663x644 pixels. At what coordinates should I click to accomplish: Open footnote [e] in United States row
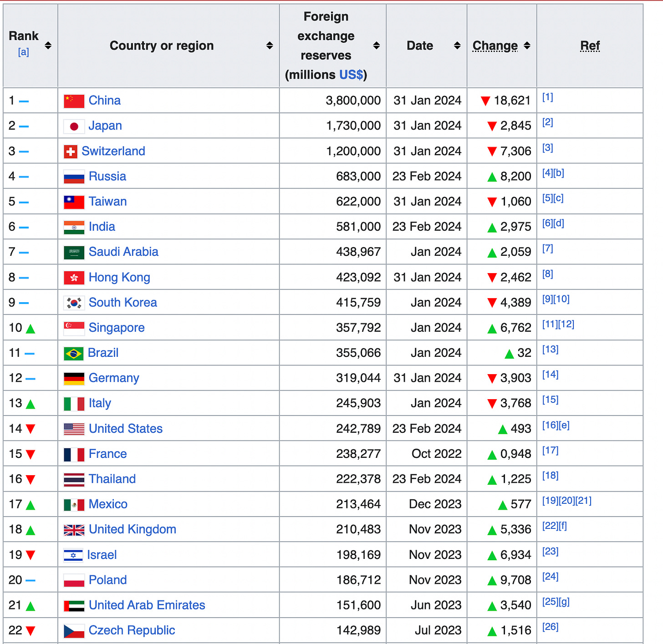click(564, 425)
